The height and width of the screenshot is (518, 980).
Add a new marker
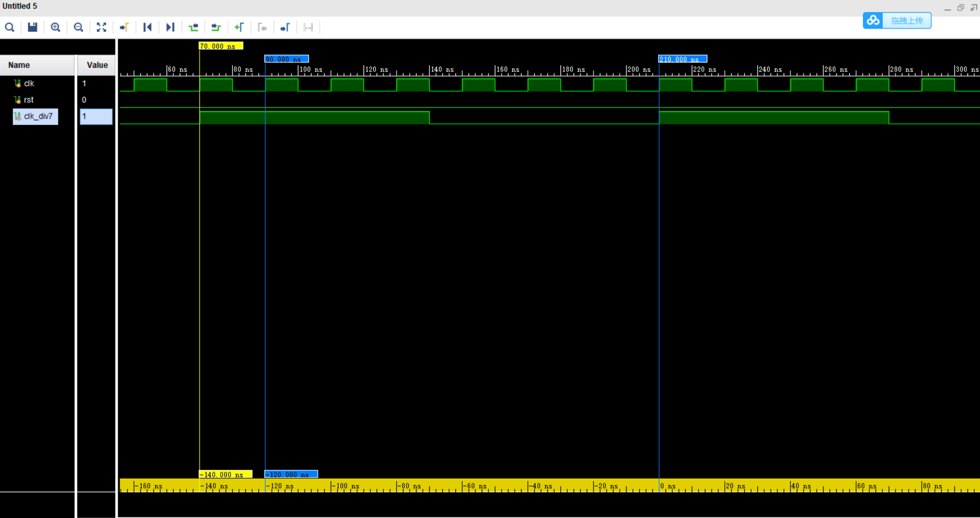(239, 27)
